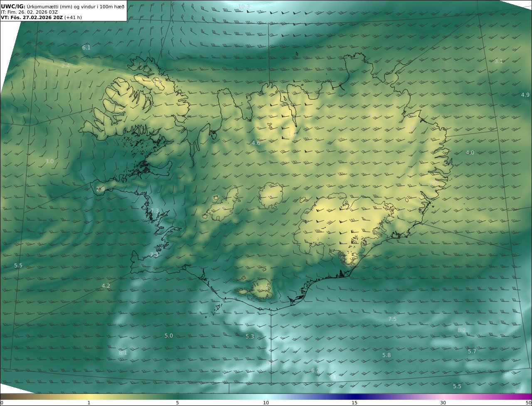Click the 4.6 value on the map
The width and height of the screenshot is (532, 406).
point(256,143)
